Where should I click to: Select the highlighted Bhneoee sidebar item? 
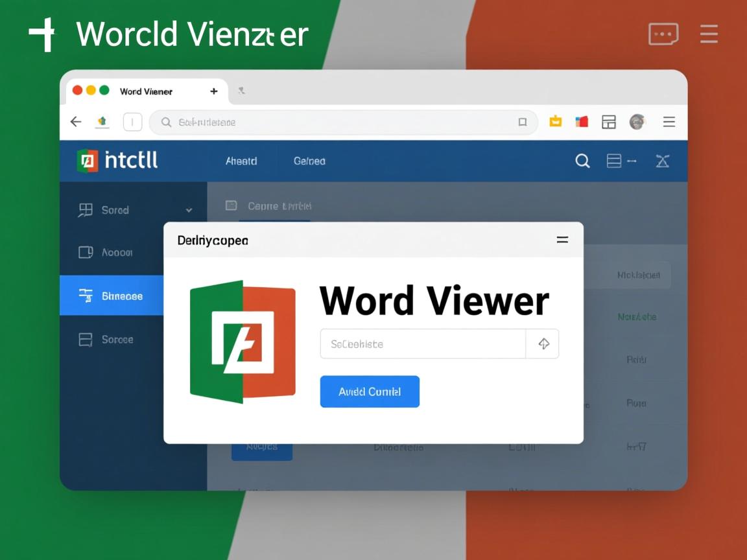[111, 296]
